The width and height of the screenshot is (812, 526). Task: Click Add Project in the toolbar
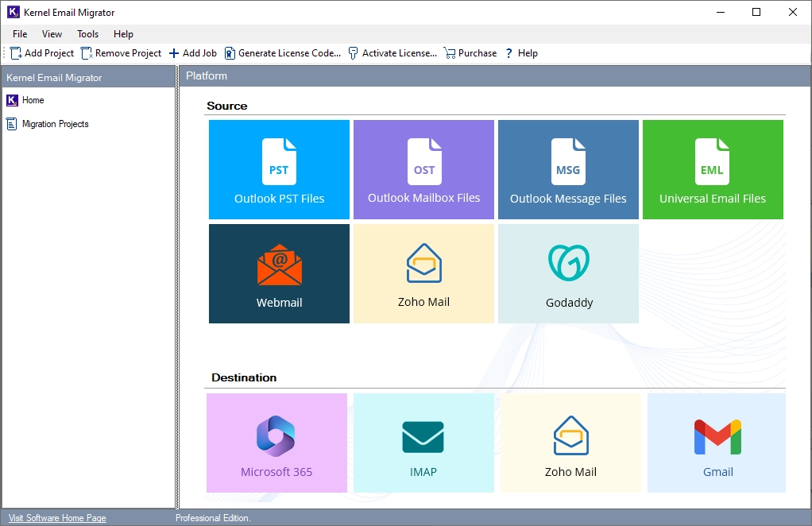(42, 52)
